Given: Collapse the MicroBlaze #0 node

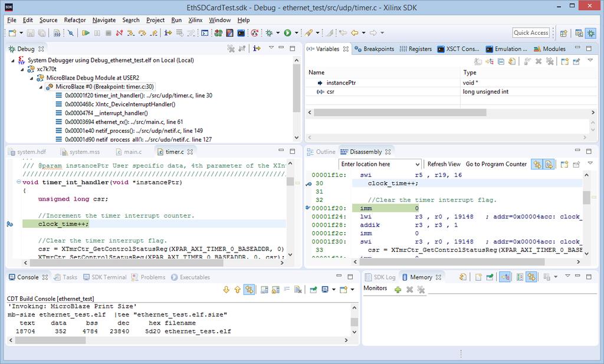Looking at the screenshot, I should click(x=41, y=87).
